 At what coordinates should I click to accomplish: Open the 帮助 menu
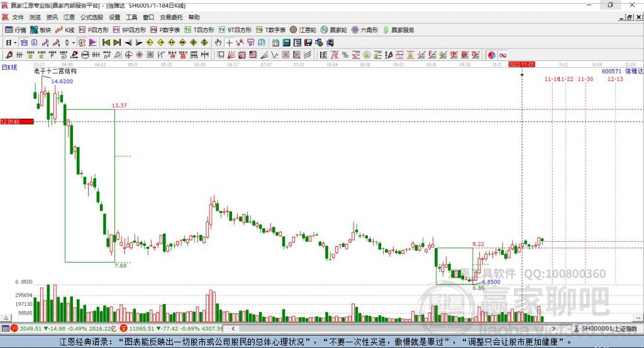pos(194,17)
